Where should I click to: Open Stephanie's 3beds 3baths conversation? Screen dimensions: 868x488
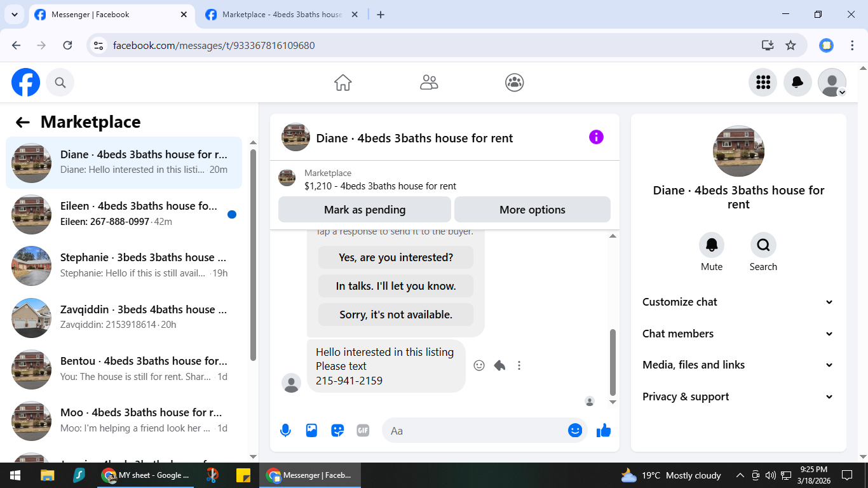point(124,266)
